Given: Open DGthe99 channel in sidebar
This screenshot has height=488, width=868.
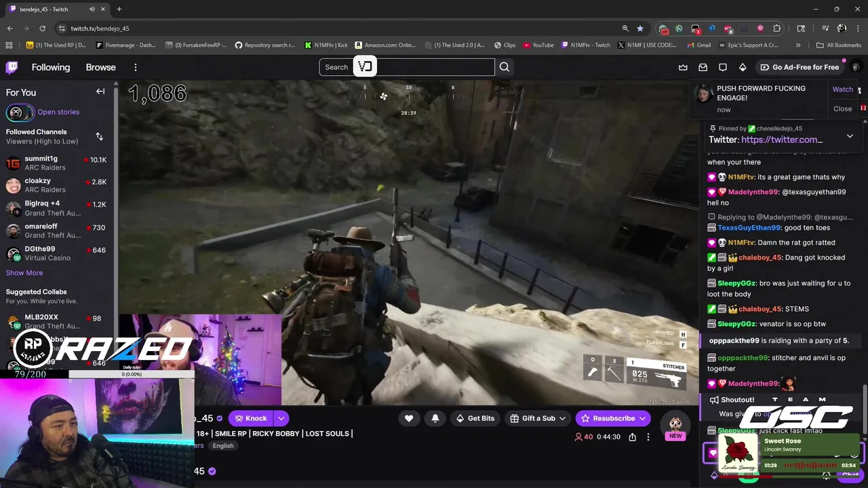Looking at the screenshot, I should [57, 253].
